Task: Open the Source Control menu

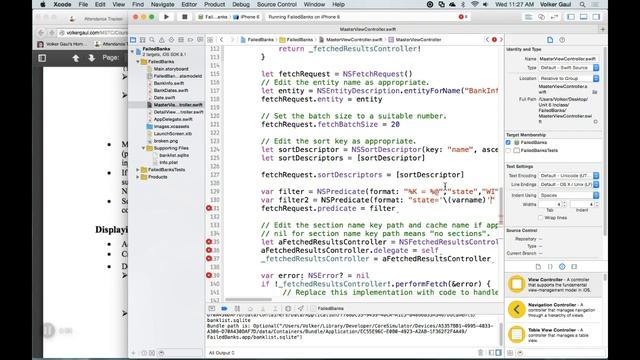Action: pyautogui.click(x=277, y=4)
